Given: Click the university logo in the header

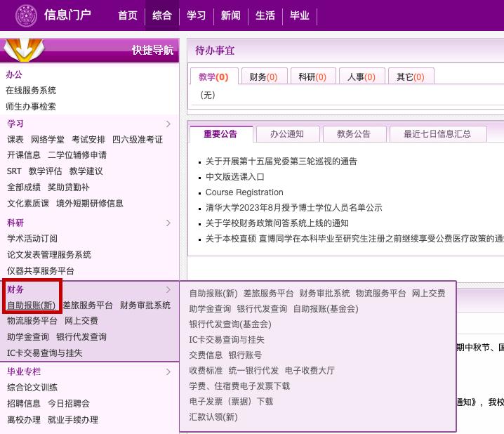Looking at the screenshot, I should 25,15.
